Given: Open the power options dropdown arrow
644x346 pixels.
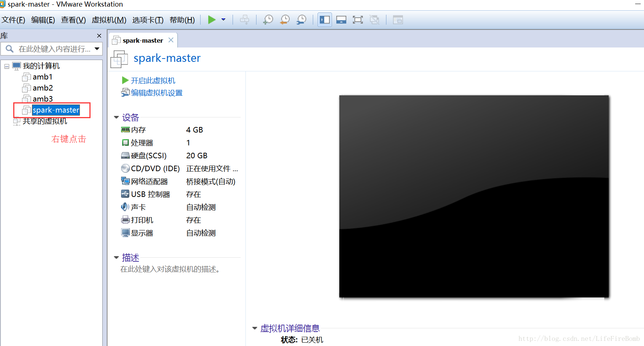Looking at the screenshot, I should coord(223,20).
